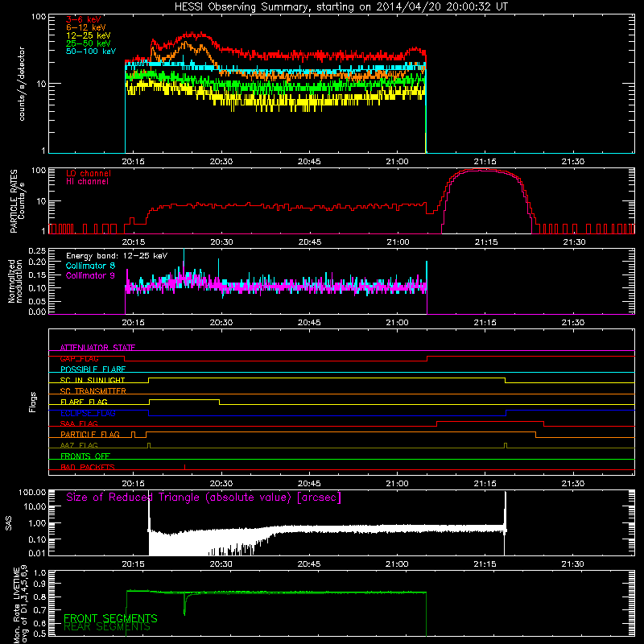
Task: Select the Collimator 9 legend entry
Action: click(90, 275)
